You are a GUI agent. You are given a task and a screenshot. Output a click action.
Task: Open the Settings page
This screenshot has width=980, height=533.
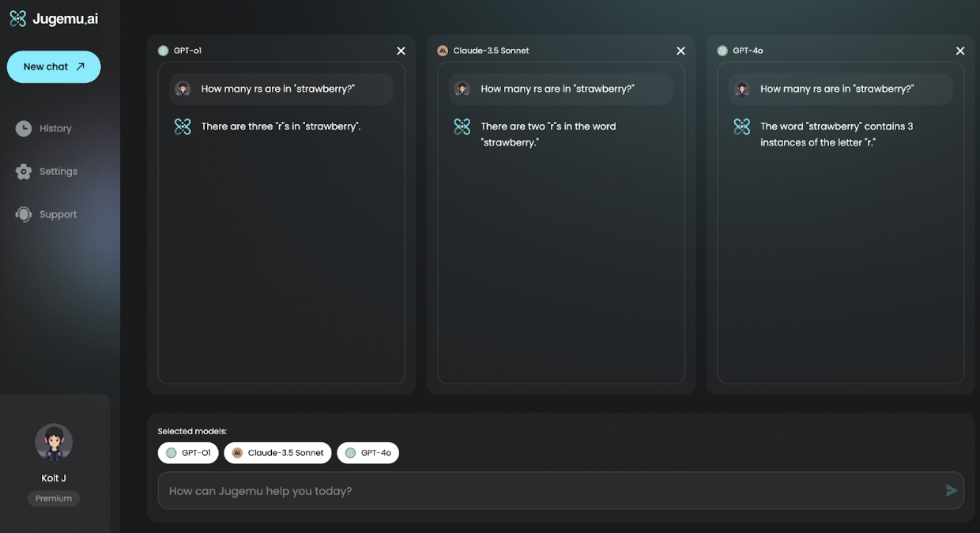(58, 172)
